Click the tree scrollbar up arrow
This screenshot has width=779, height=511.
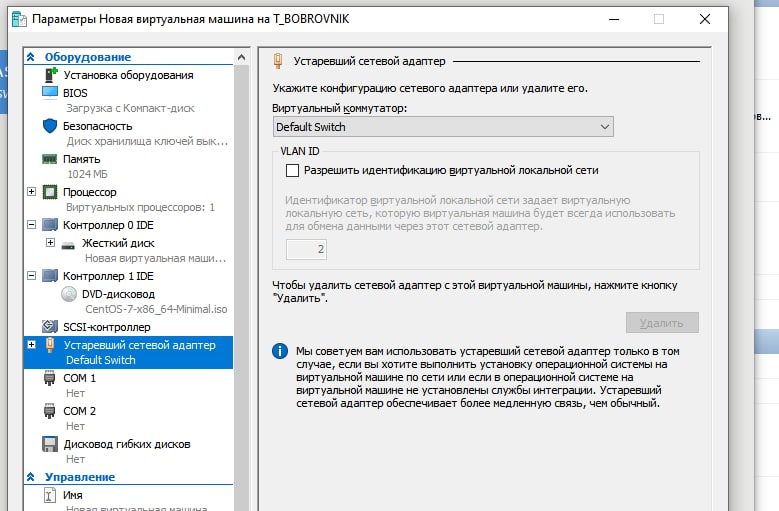[241, 58]
